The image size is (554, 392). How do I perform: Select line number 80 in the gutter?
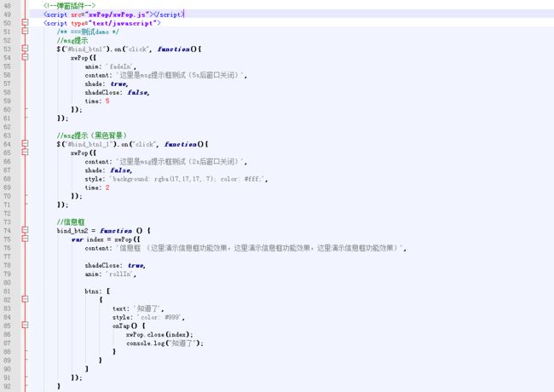coord(7,283)
